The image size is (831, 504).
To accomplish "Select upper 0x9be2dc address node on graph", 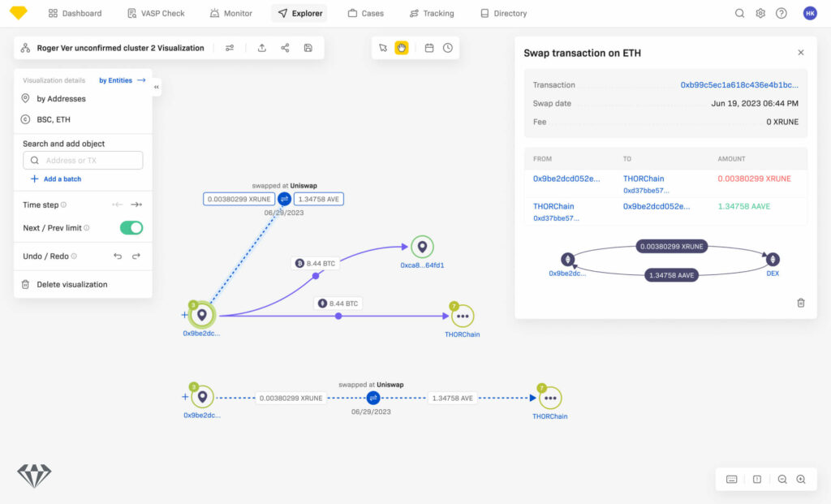I will pyautogui.click(x=202, y=316).
